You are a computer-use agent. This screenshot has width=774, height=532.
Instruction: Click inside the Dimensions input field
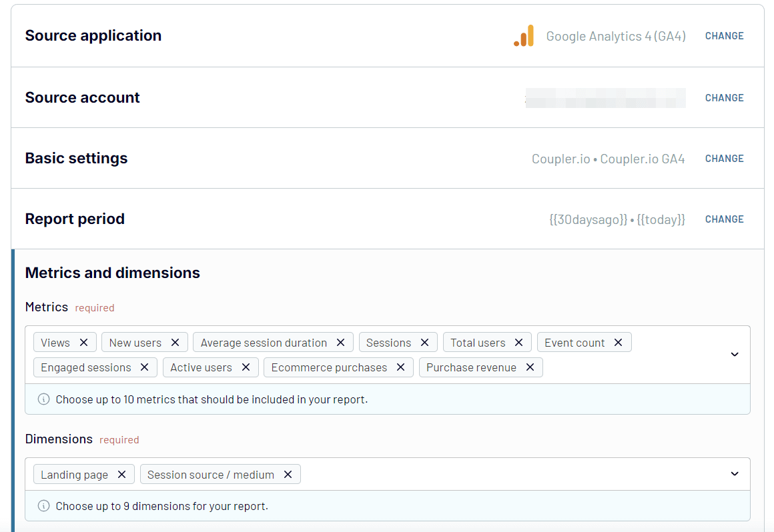[507, 475]
